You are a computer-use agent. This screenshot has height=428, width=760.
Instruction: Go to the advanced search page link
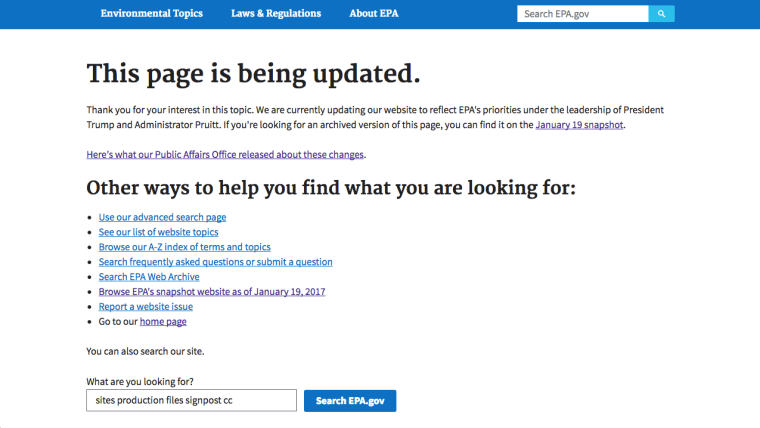(162, 217)
